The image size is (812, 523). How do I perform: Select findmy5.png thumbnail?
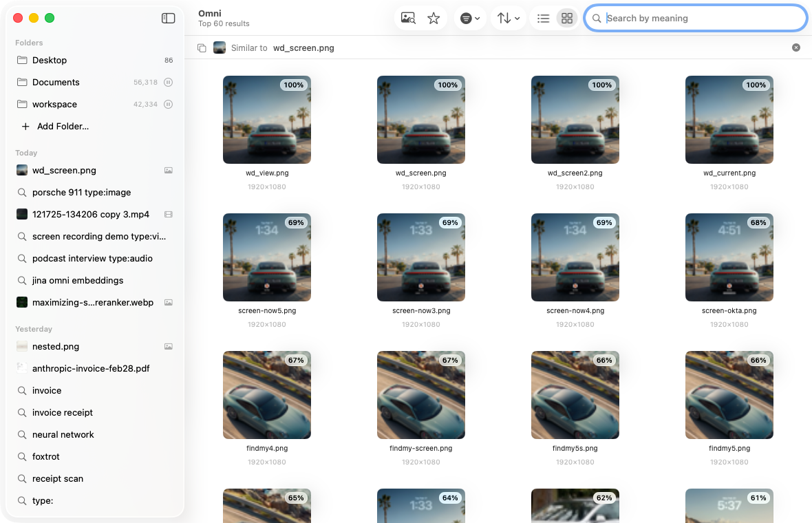729,395
